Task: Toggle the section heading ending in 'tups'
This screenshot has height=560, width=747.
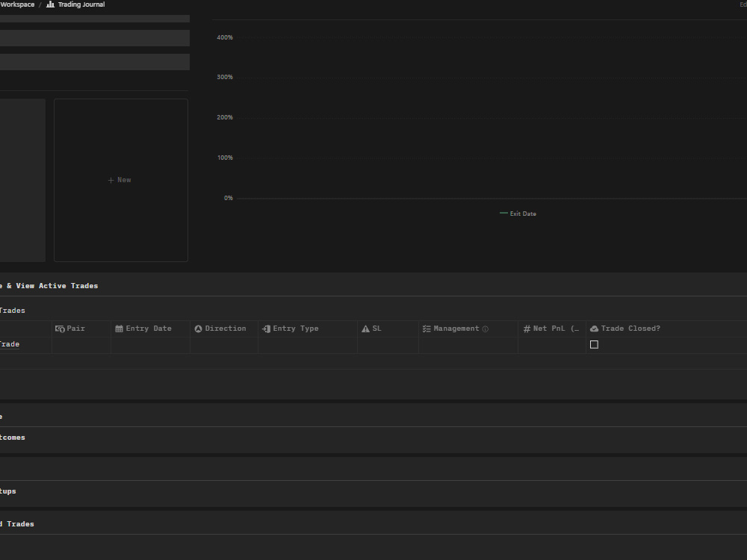Action: [8, 491]
